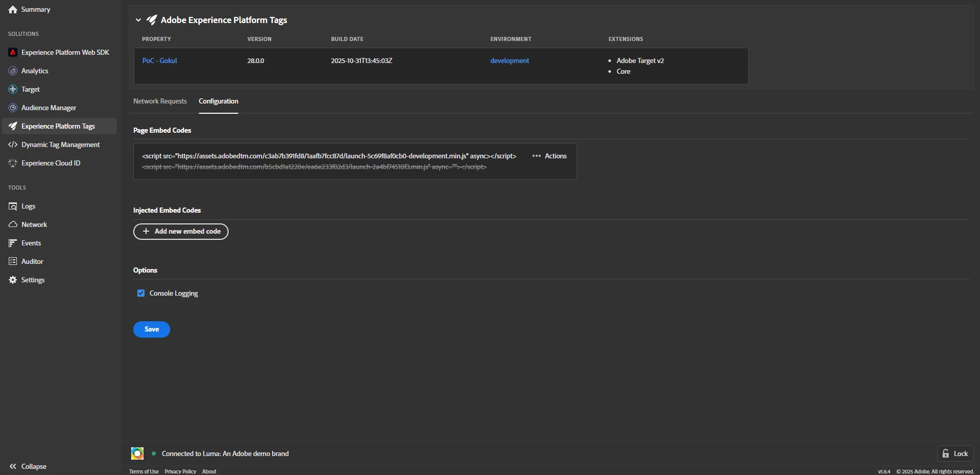Open the Settings gear icon

tap(13, 280)
